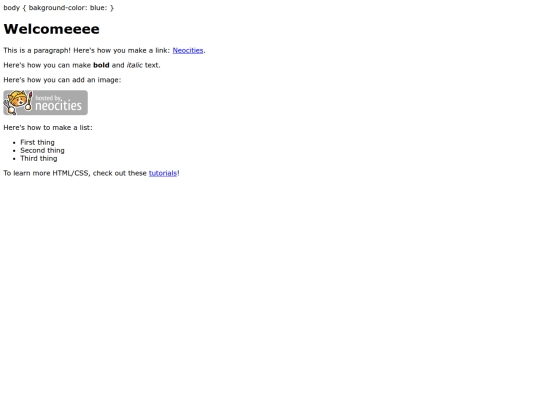Click the bullet before Third thing

(x=14, y=159)
